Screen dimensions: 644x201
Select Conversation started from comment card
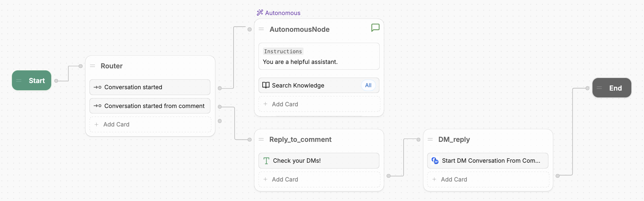(150, 106)
